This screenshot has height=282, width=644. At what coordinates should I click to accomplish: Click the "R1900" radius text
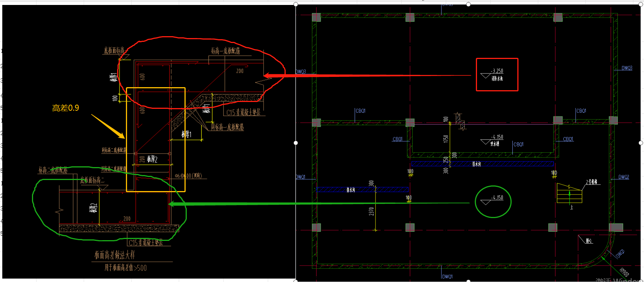[624, 272]
